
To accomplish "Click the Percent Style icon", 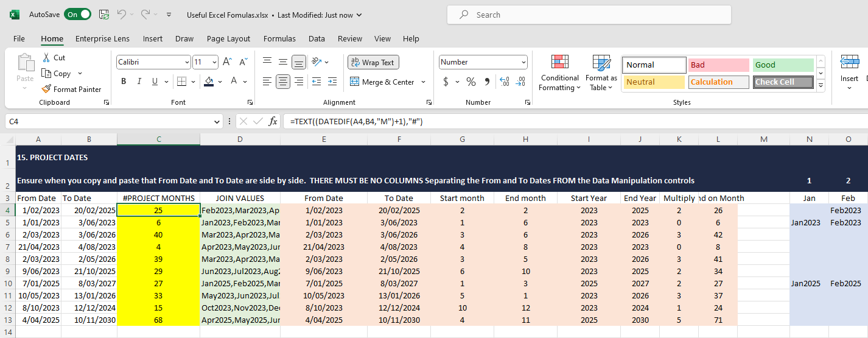I will [x=471, y=82].
